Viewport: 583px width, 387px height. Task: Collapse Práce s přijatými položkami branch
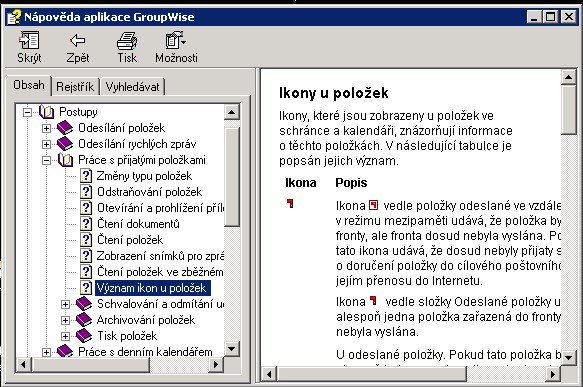(46, 160)
